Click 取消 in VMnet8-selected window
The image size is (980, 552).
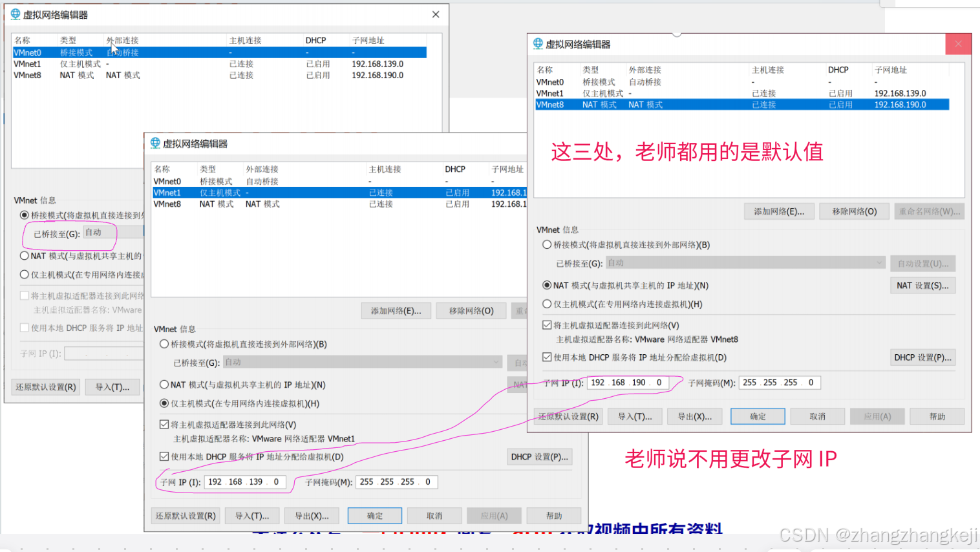pos(818,416)
